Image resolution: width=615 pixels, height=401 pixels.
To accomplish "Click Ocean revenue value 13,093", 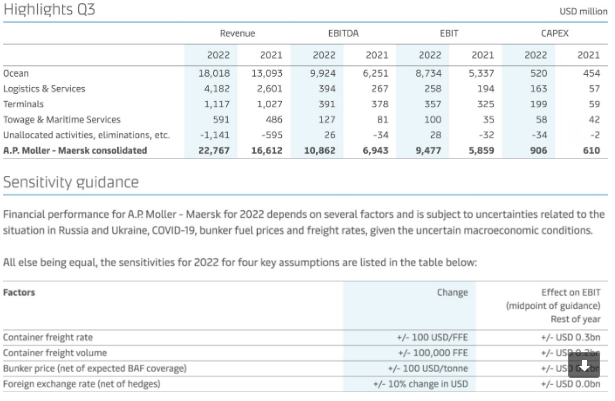I will (267, 73).
